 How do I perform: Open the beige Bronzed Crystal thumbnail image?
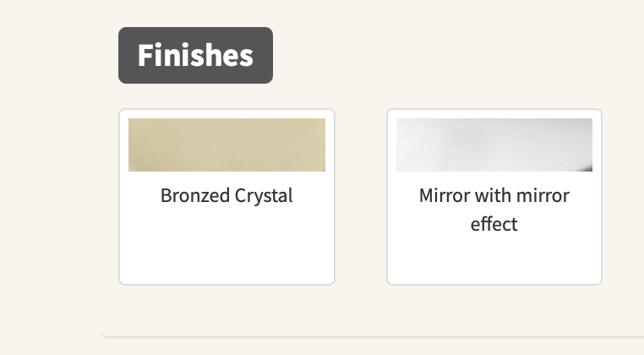point(226,145)
